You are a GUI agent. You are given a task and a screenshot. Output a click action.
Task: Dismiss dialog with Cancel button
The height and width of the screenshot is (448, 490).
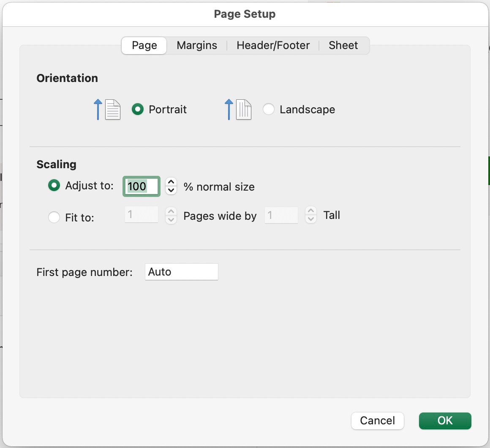click(378, 421)
